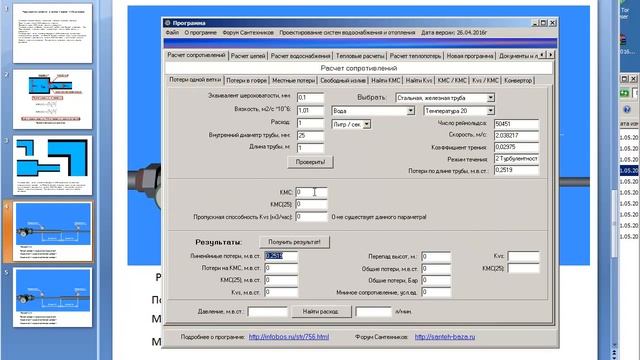The width and height of the screenshot is (640, 360).
Task: Go to the Найти Kvs sub-tab
Action: click(419, 80)
